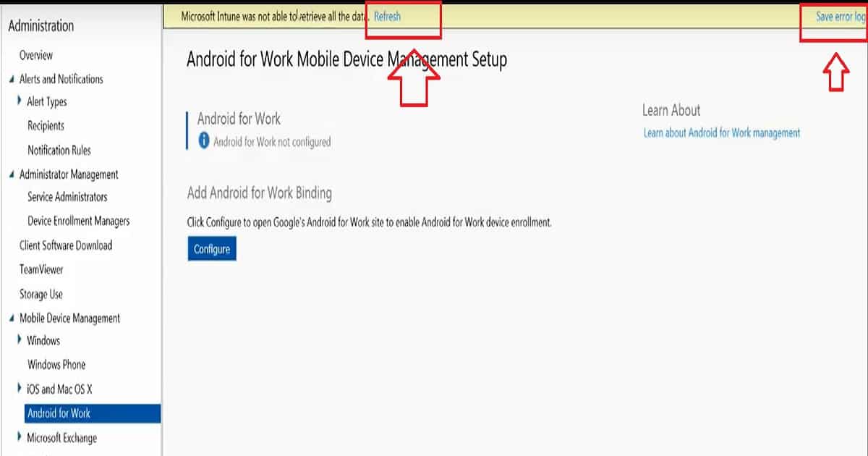Screen dimensions: 868x456
Task: Select Mobile Device Management heading
Action: coord(70,318)
